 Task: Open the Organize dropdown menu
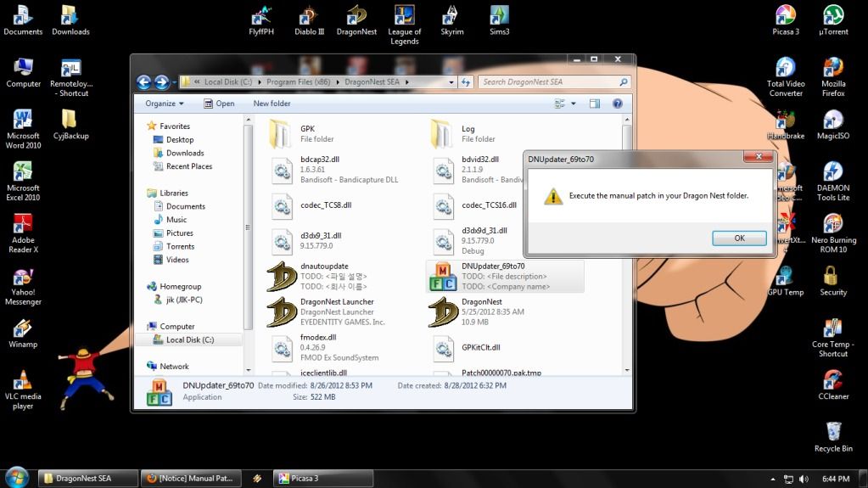coord(164,104)
